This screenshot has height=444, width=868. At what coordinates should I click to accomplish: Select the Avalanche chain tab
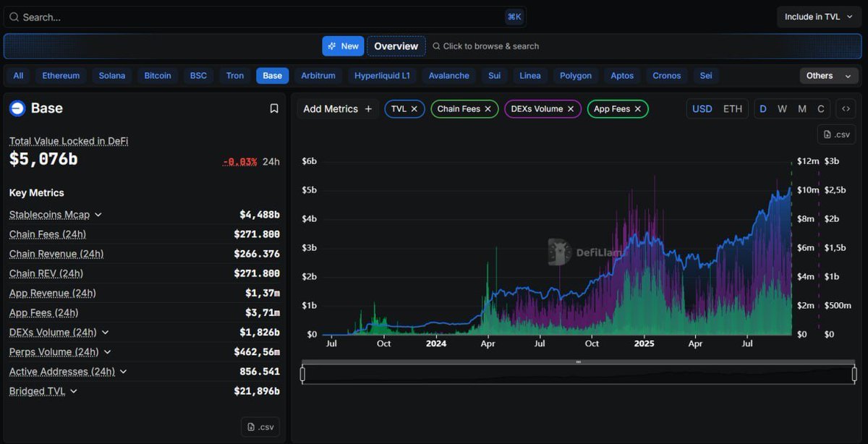(x=449, y=75)
